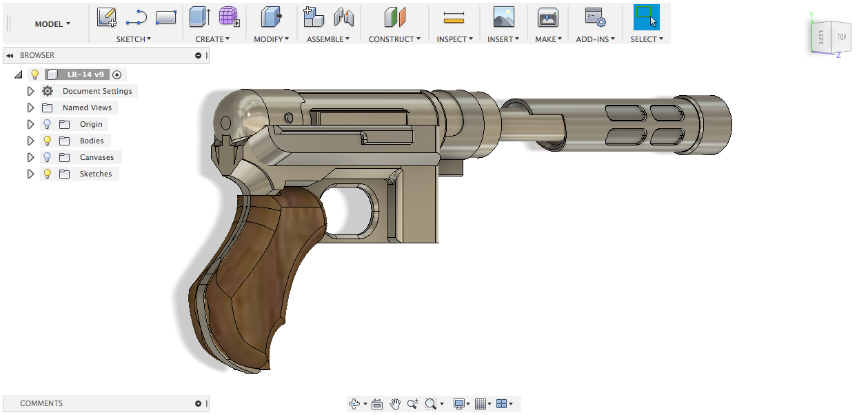Image resolution: width=868 pixels, height=415 pixels.
Task: Open the MODIFY menu
Action: point(271,39)
